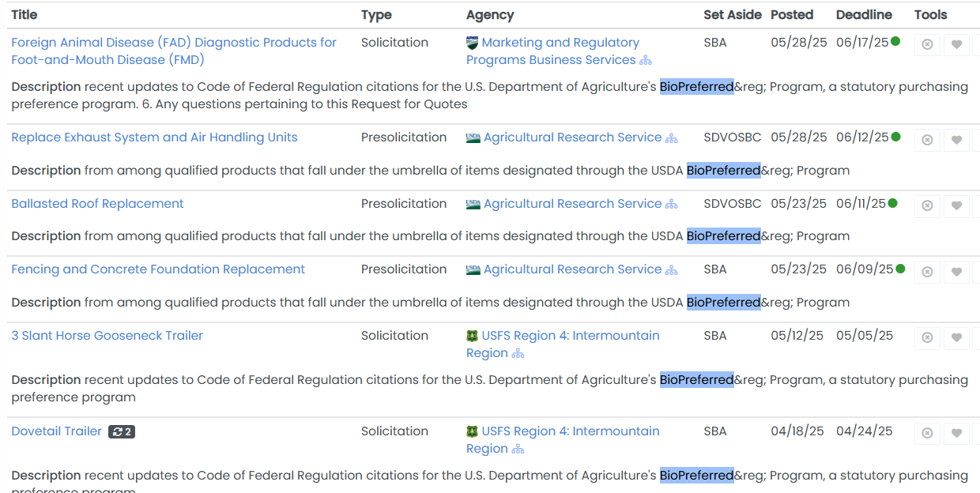
Task: Dismiss the Foreign Animal Disease solicitation listing
Action: click(926, 44)
